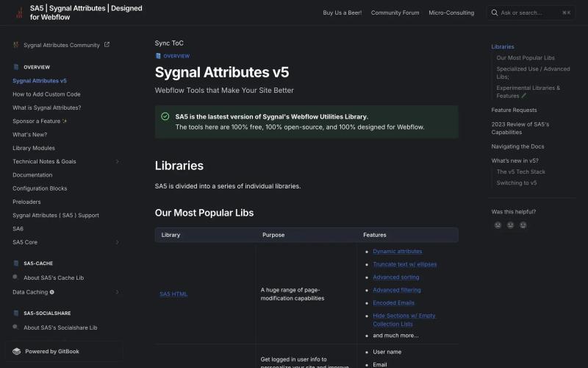Open the Community Forum header link
The width and height of the screenshot is (588, 368).
(x=395, y=13)
